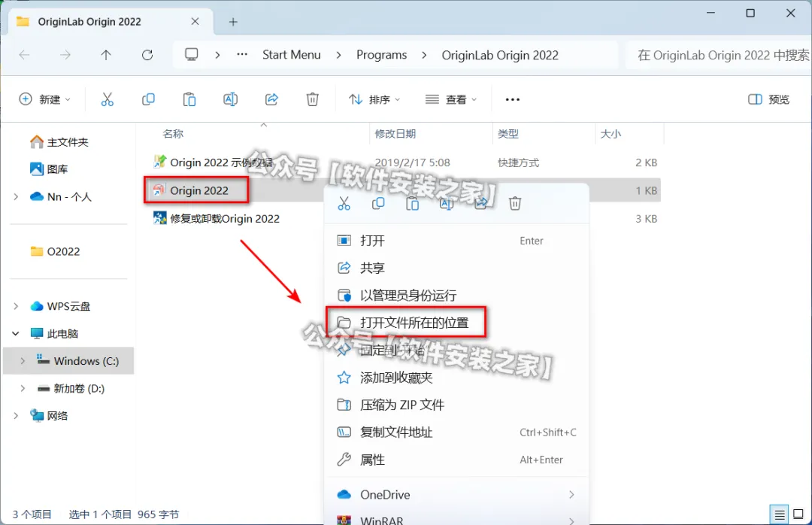Expand the 新加卷 (D:) drive node
The width and height of the screenshot is (812, 525).
(23, 388)
